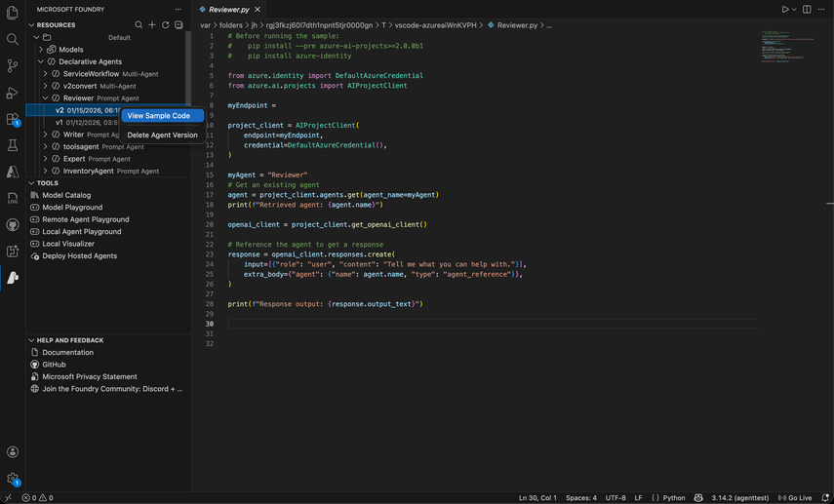This screenshot has height=504, width=834.
Task: Open the Explorer view in activity bar
Action: coord(13,13)
